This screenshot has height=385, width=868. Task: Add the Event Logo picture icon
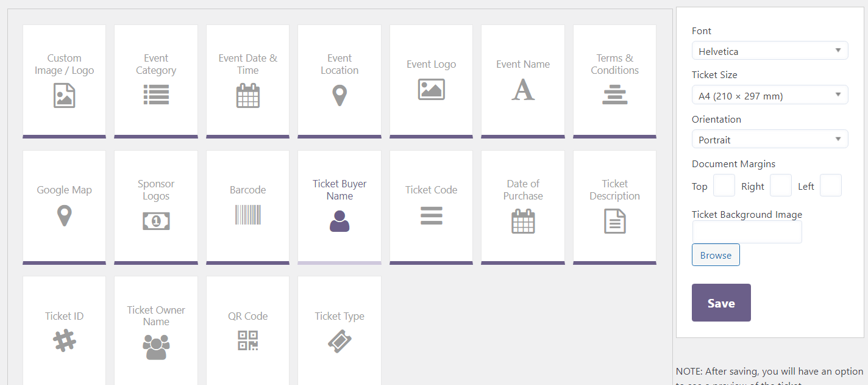(432, 89)
